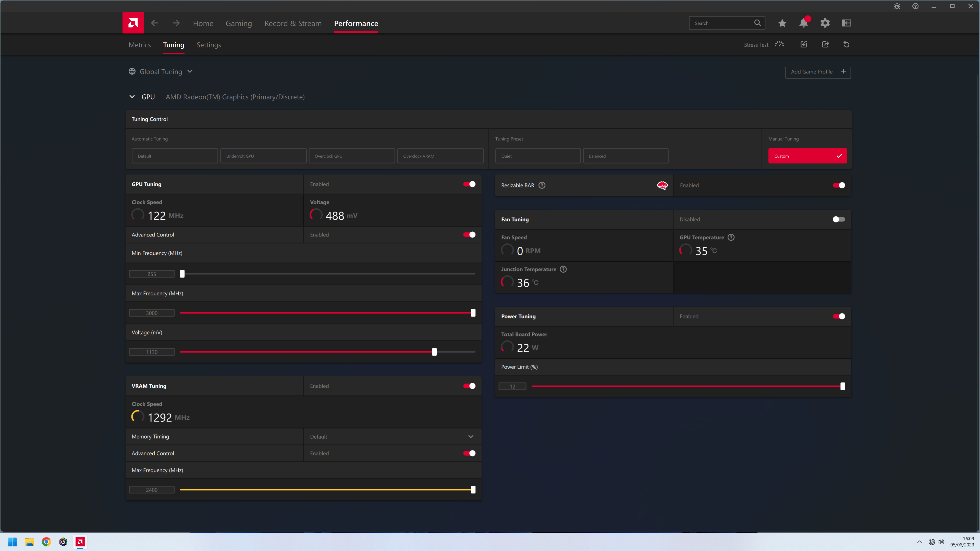Image resolution: width=980 pixels, height=551 pixels.
Task: Click the export tuning profile icon
Action: tap(825, 44)
